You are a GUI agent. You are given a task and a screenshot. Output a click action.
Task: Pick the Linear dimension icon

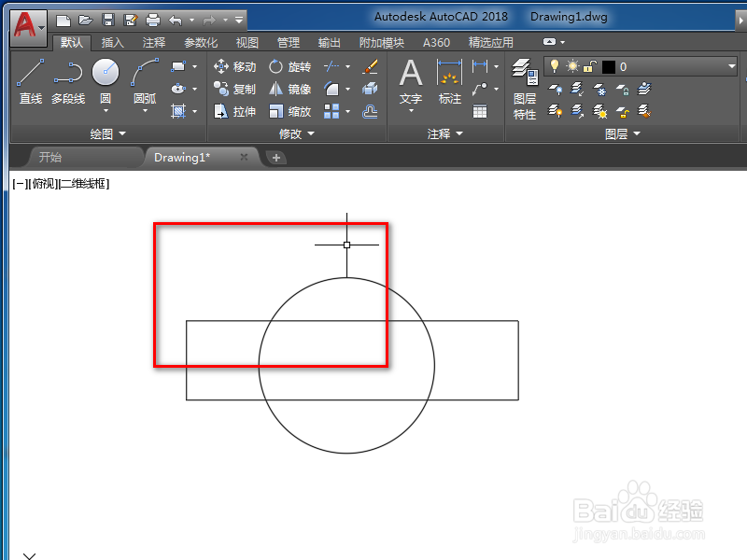pyautogui.click(x=480, y=66)
